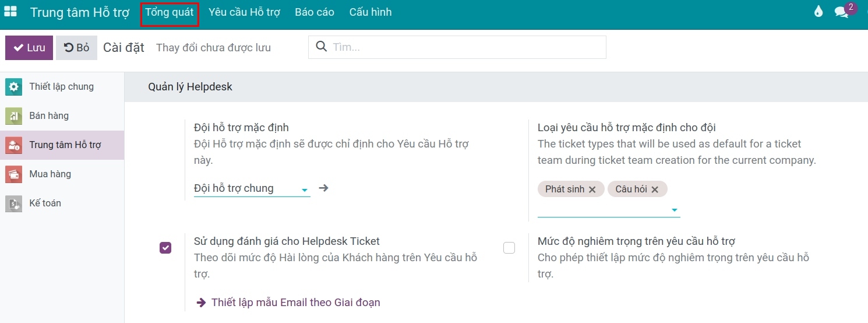868x323 pixels.
Task: Click the magnifier search icon
Action: point(321,47)
